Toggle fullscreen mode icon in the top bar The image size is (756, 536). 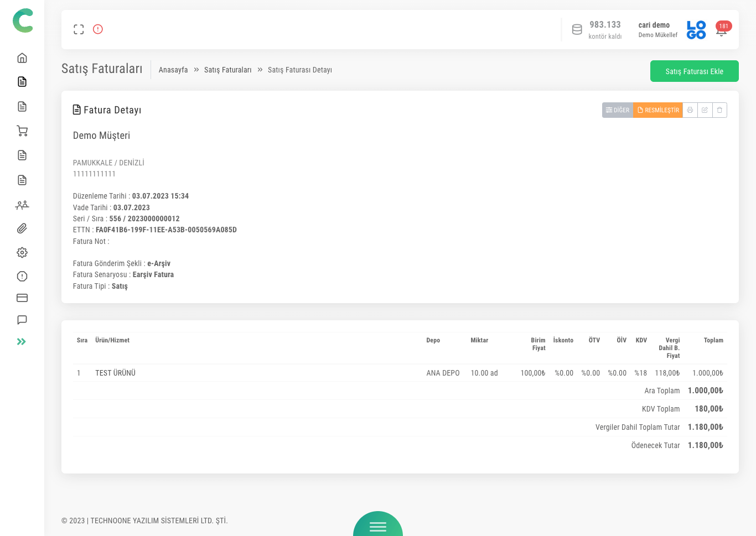coord(79,29)
